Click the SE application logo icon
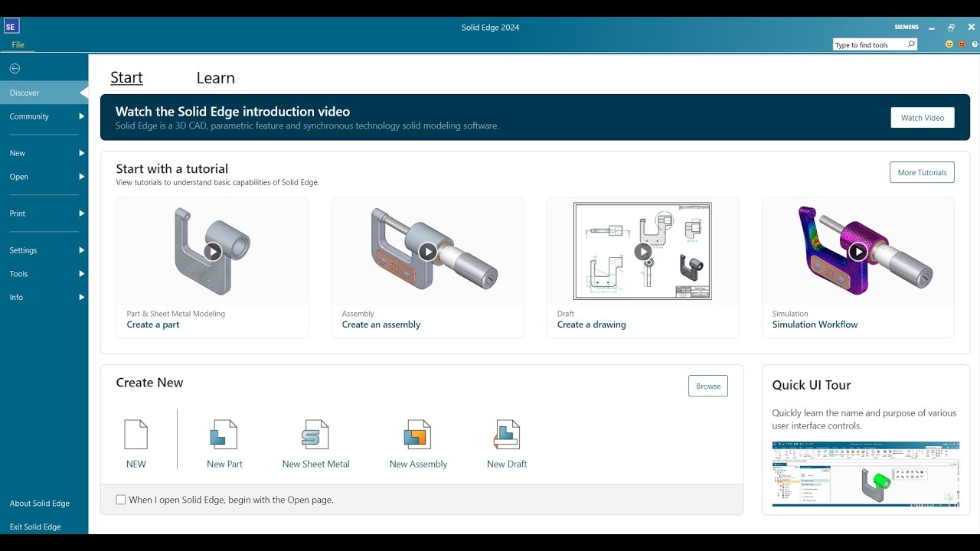This screenshot has height=551, width=980. [x=11, y=26]
